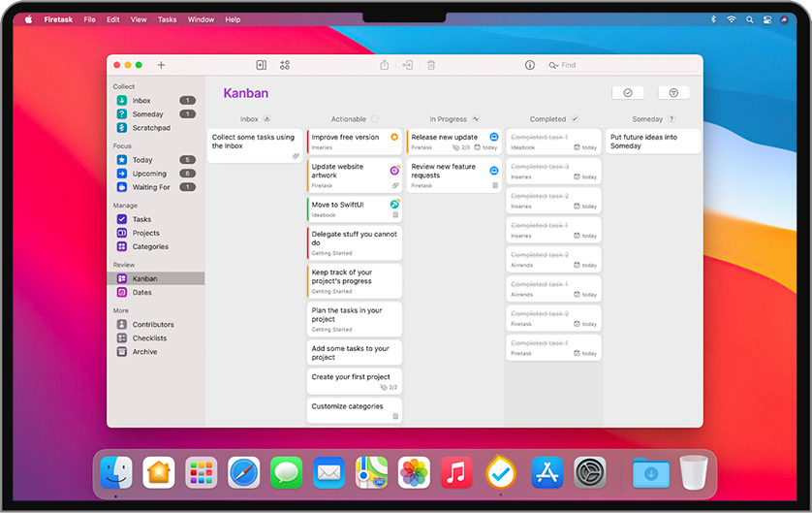This screenshot has width=812, height=513.
Task: Toggle the Completed column checkmark icon
Action: tap(575, 119)
